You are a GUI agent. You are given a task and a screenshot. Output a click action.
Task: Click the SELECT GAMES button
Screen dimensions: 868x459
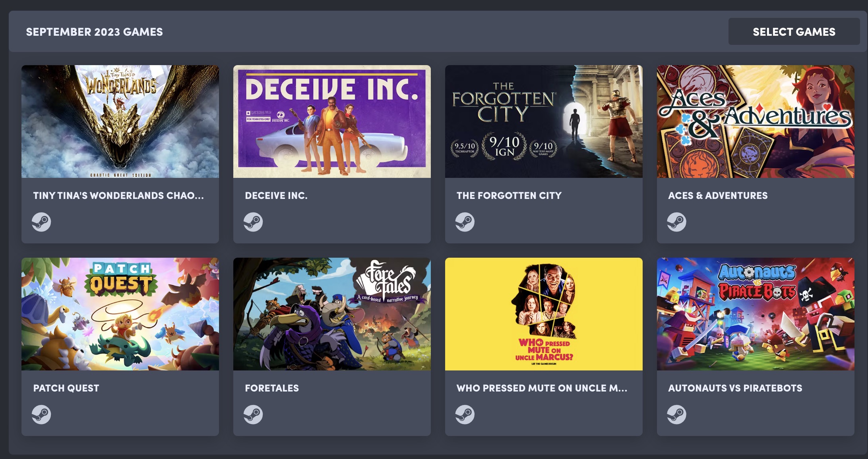[x=793, y=31]
